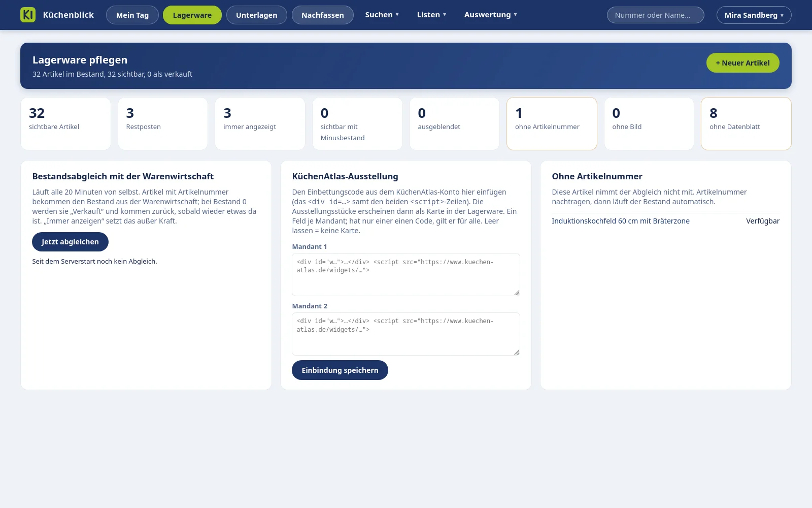Open Induktionskochfeld 60 cm mit Bräterzone entry
812x508 pixels.
[621, 221]
